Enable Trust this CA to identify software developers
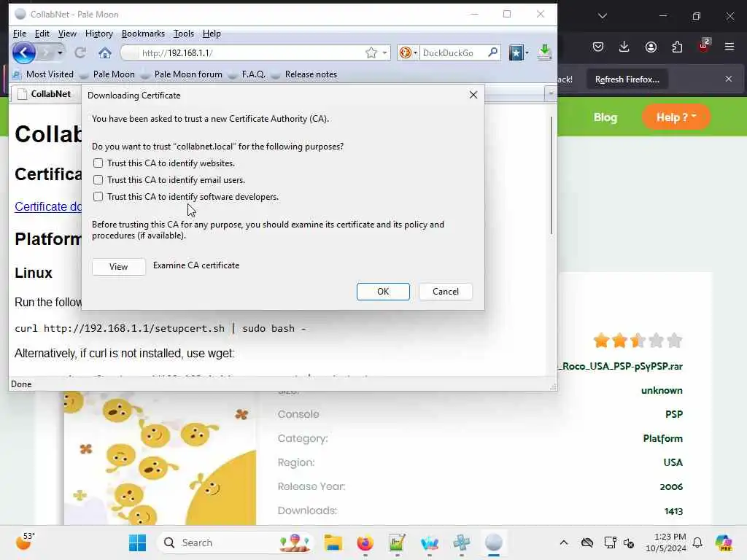Image resolution: width=747 pixels, height=560 pixels. [98, 197]
